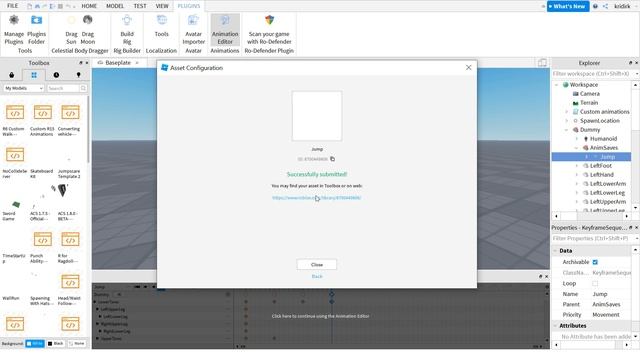Click the Toolbox Search field
Image resolution: width=640 pixels, height=360 pixels.
tap(62, 88)
